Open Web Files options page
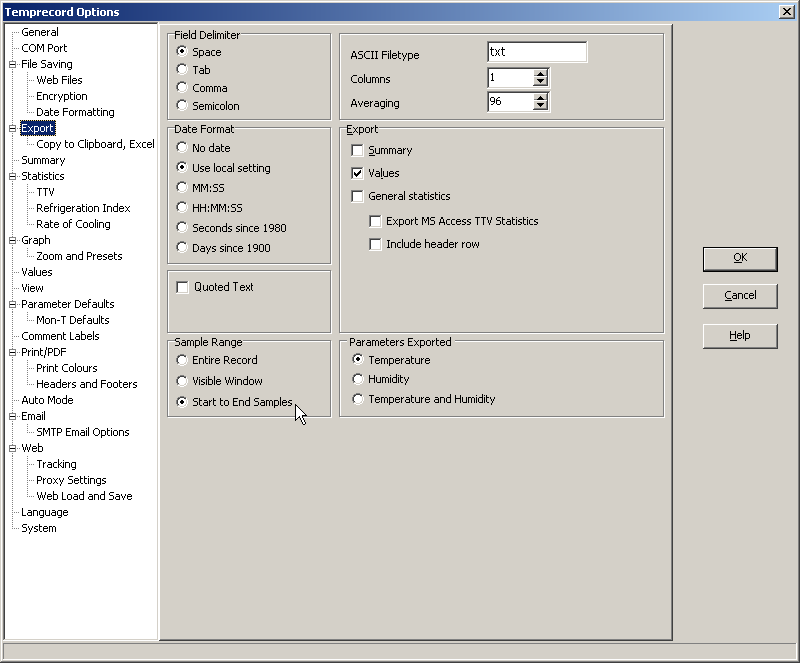Viewport: 800px width, 663px height. 59,80
